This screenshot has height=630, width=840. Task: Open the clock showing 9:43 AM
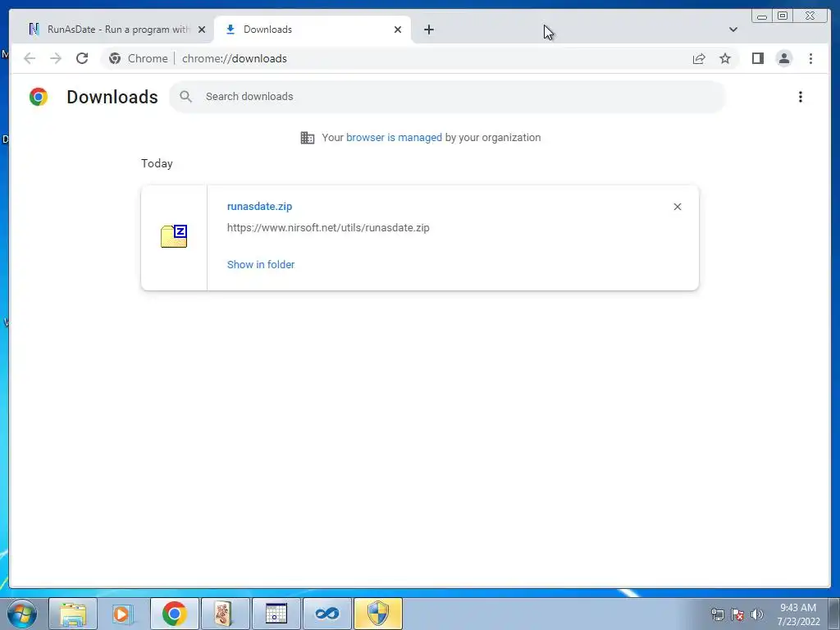(798, 614)
